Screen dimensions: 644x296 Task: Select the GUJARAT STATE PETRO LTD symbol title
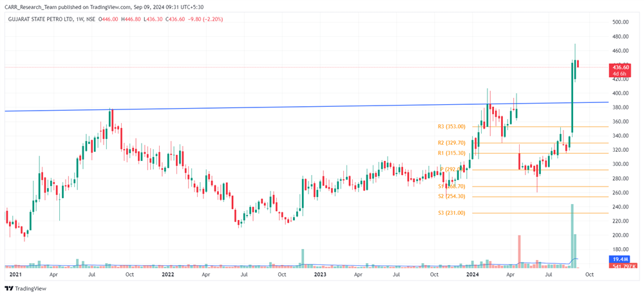(x=39, y=19)
